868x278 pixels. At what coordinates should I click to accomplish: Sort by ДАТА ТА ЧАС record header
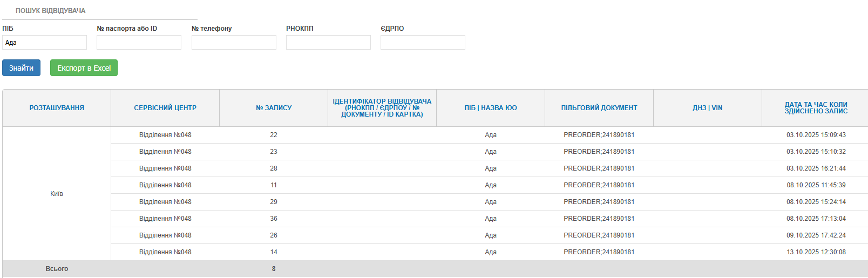816,108
